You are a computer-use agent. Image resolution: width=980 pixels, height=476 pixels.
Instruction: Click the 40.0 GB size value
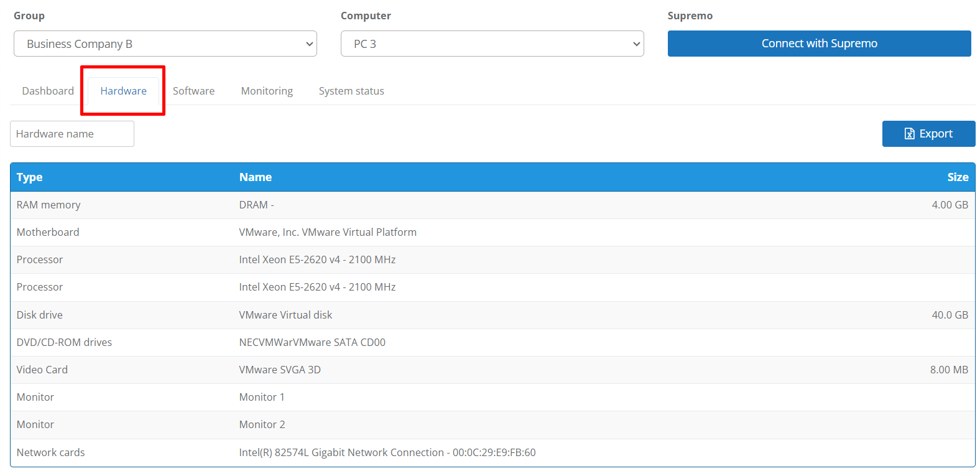pyautogui.click(x=950, y=315)
